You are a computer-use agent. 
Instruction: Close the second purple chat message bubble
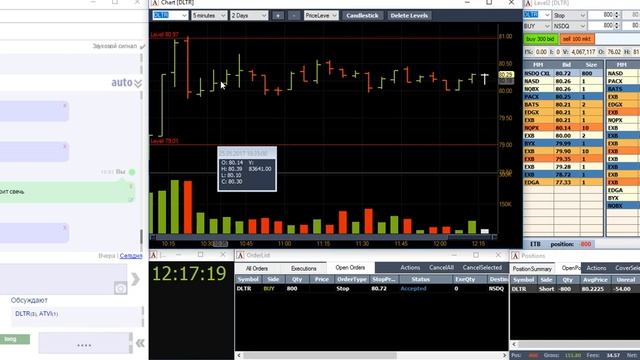coord(64,146)
